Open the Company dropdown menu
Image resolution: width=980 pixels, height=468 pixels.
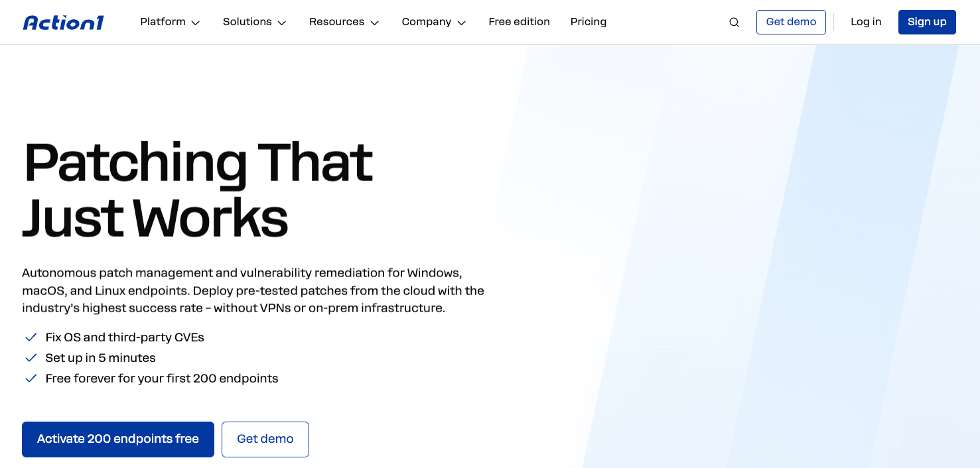click(434, 22)
